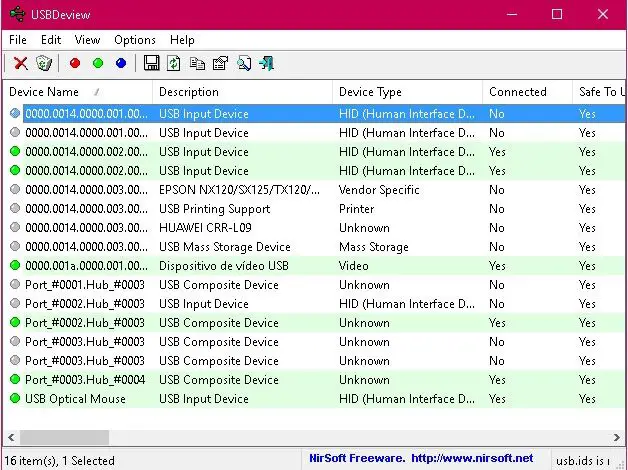Click the blue dot disable-and-enable icon
628x470 pixels.
(x=121, y=63)
